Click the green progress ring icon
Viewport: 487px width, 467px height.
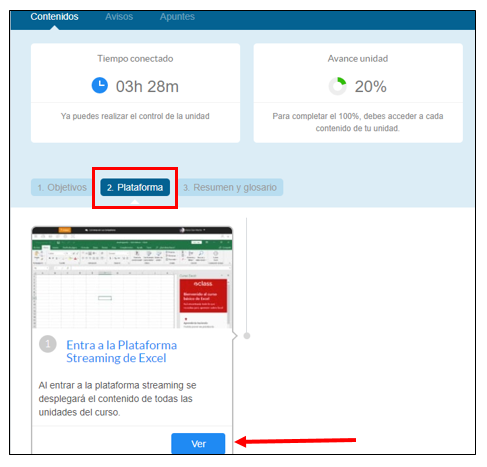(x=338, y=86)
